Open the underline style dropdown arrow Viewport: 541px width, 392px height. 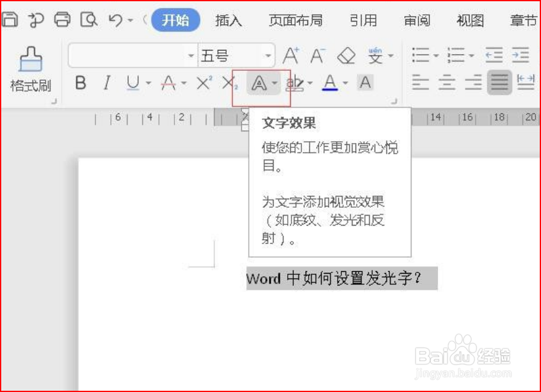tap(148, 83)
